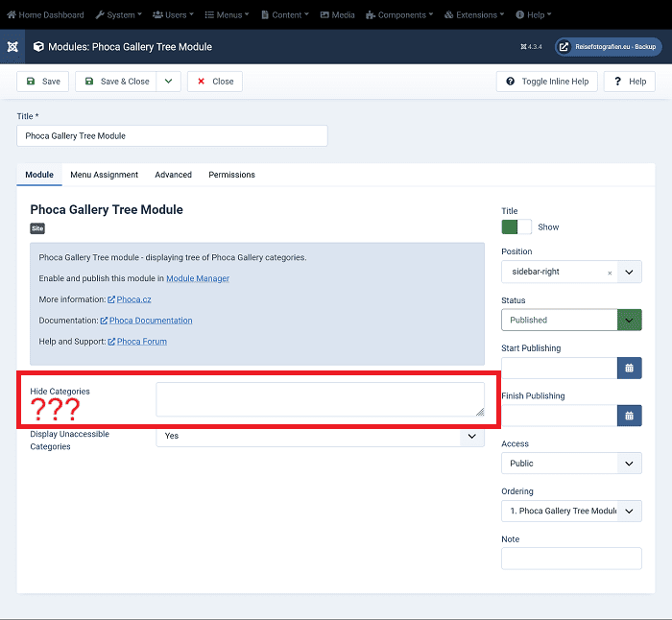Viewport: 672px width, 620px height.
Task: Click the Start Publishing calendar icon
Action: tap(629, 368)
